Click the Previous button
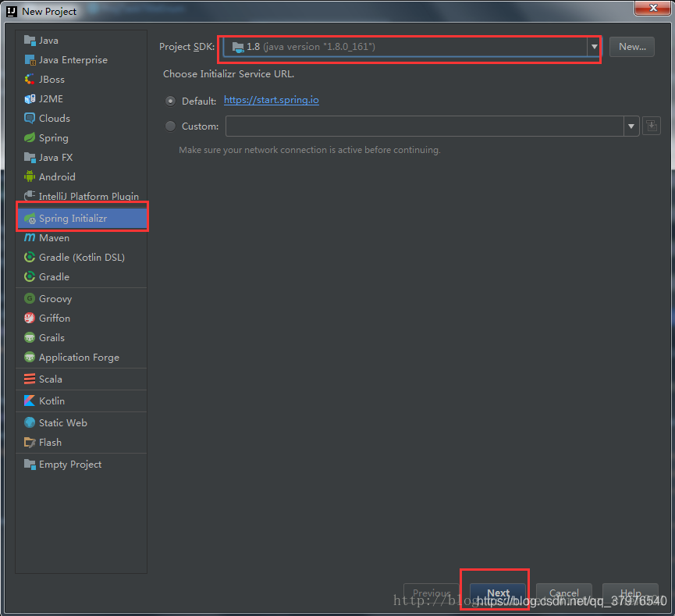 (x=432, y=593)
